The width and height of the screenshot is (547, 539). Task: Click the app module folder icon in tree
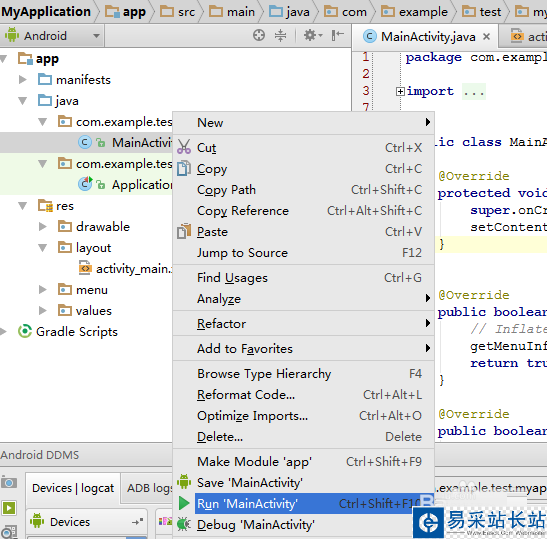pos(25,58)
